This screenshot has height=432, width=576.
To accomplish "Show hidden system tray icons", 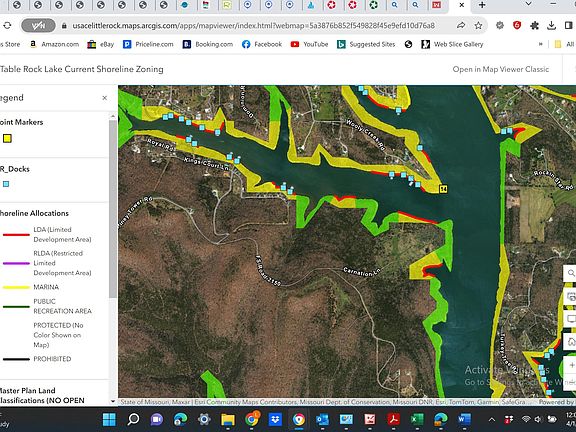I will pos(492,420).
